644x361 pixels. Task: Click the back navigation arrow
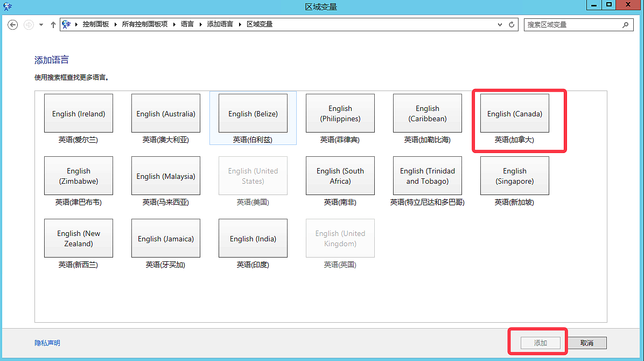[x=13, y=24]
